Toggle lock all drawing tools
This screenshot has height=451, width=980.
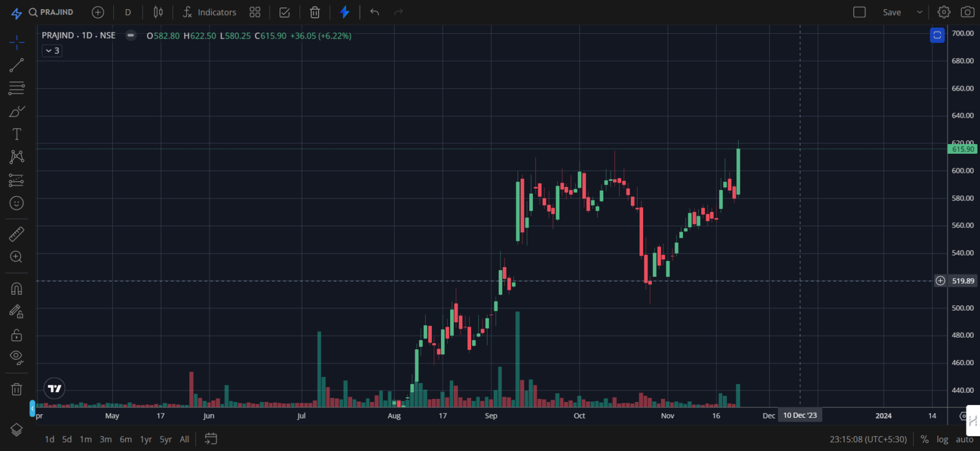17,335
